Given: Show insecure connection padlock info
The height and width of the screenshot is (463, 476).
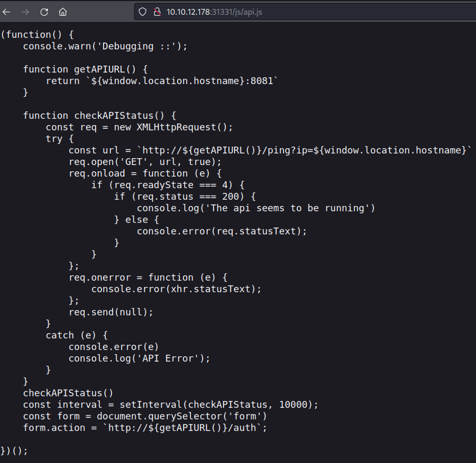Looking at the screenshot, I should tap(156, 12).
